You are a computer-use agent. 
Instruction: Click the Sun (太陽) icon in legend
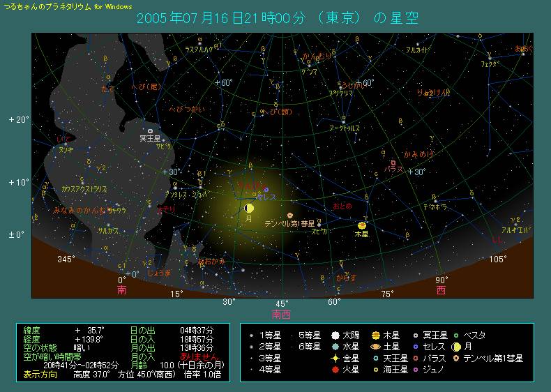point(335,335)
